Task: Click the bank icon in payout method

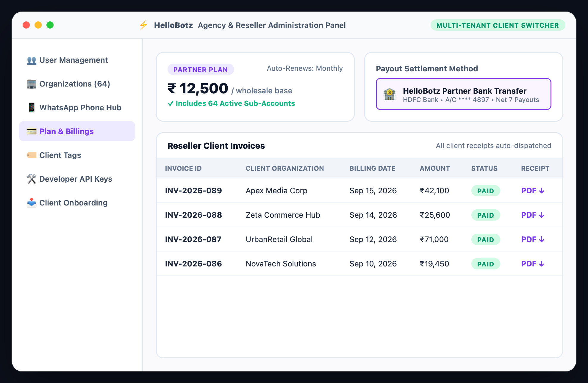Action: tap(389, 94)
